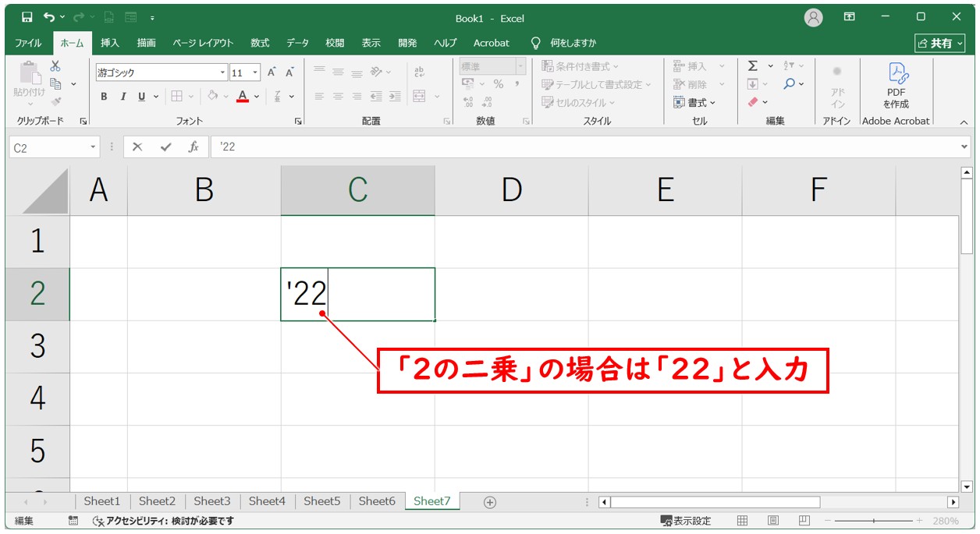This screenshot has height=534, width=980.
Task: Click the AutoSum sigma icon
Action: coord(752,66)
